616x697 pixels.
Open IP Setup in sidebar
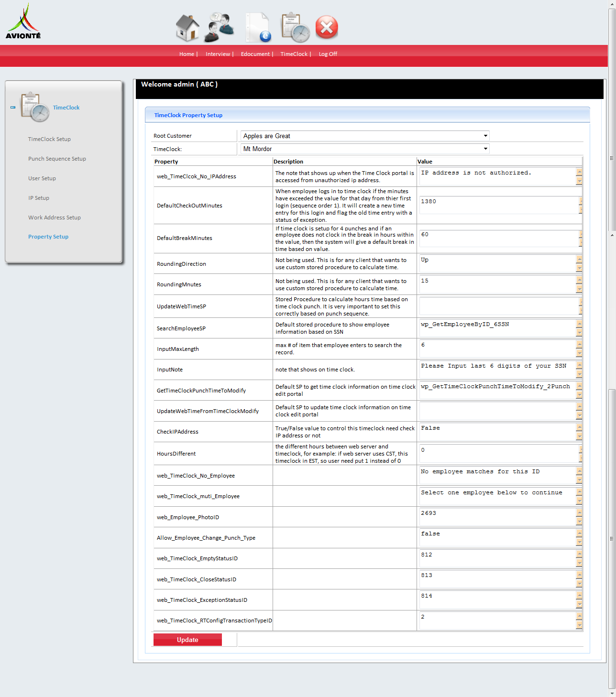(x=39, y=198)
